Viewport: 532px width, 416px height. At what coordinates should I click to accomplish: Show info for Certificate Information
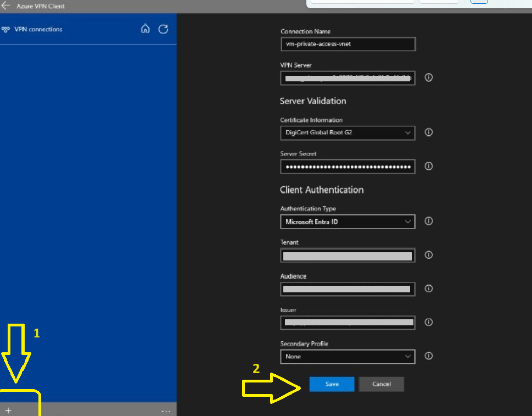click(x=429, y=132)
